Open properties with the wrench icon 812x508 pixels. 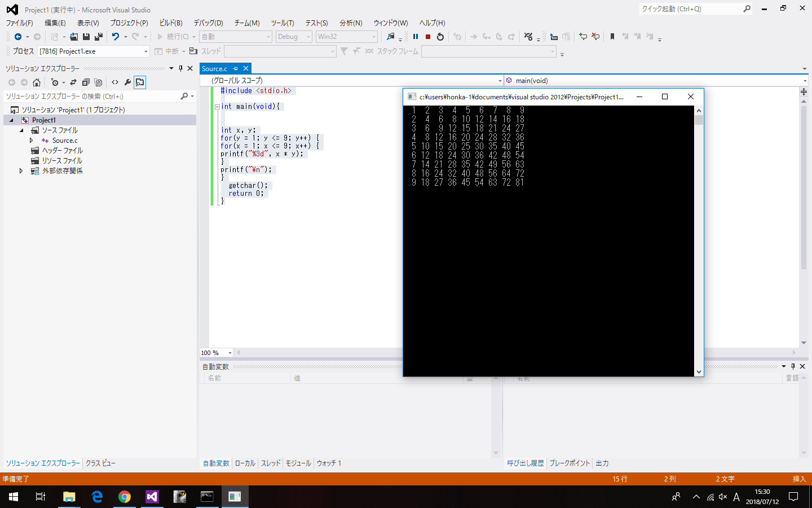point(127,82)
